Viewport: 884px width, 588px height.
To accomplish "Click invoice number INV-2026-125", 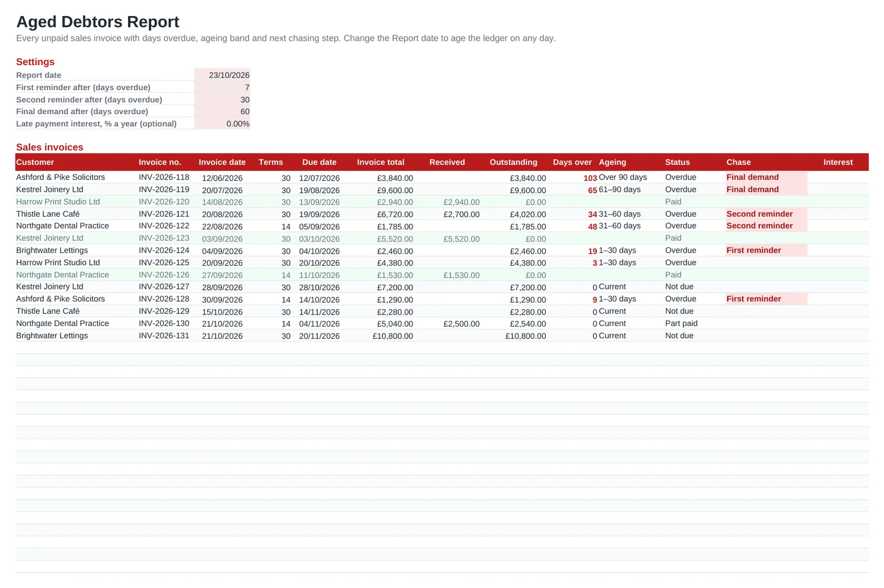I will [164, 262].
